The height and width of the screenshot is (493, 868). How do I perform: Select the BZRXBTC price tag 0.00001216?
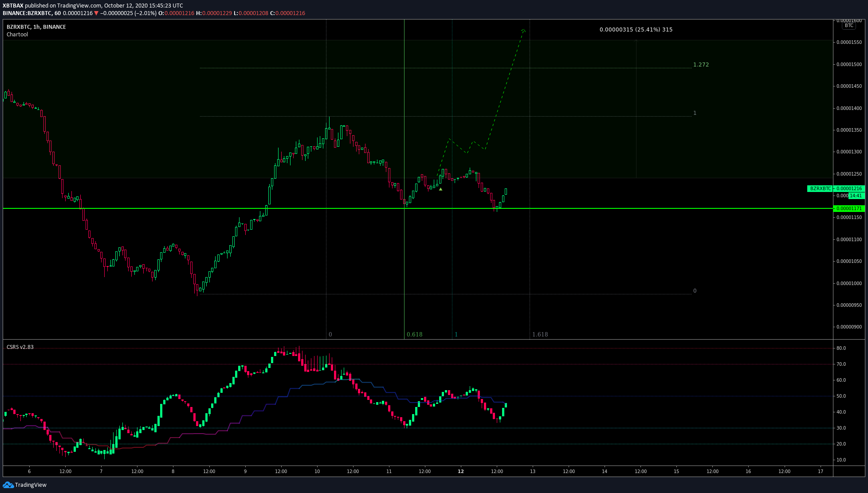[835, 188]
